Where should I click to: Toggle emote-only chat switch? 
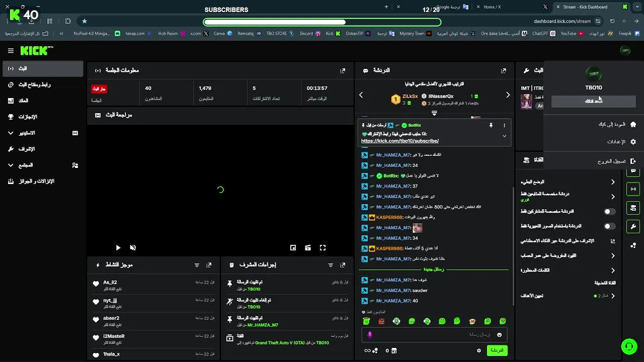point(609,226)
